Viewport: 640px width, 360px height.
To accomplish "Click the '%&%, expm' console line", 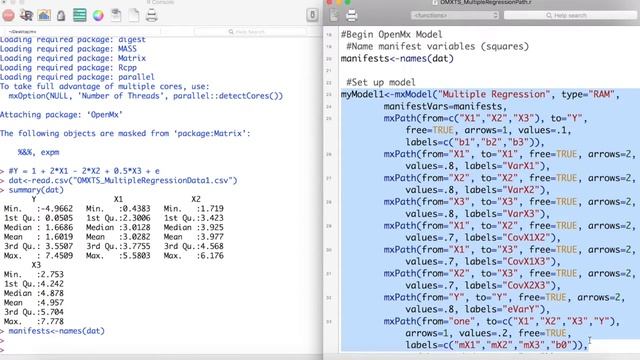I will click(x=38, y=152).
